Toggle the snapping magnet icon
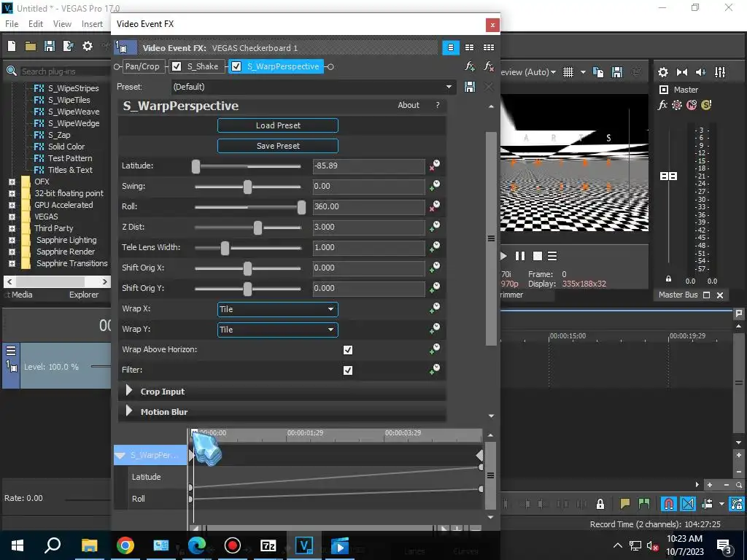 click(669, 503)
